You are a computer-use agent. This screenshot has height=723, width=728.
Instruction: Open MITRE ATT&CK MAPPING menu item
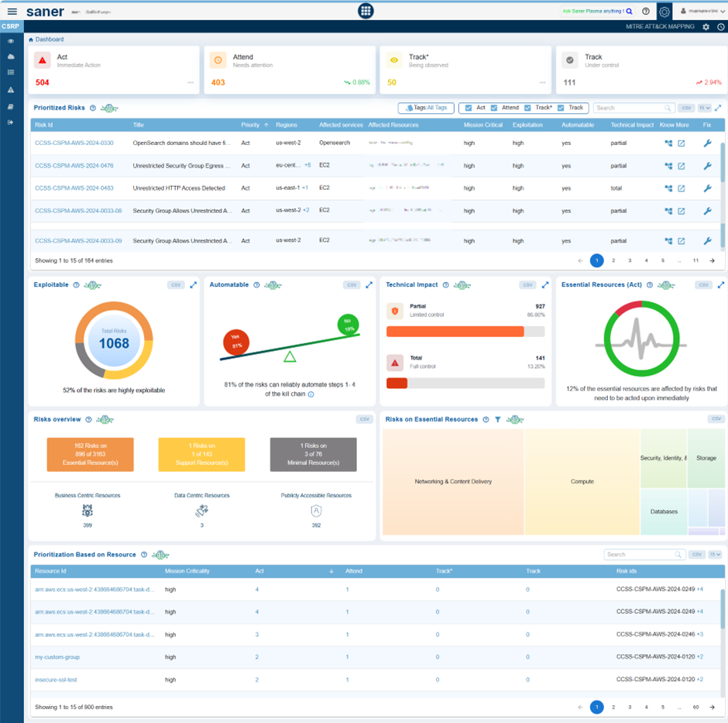pyautogui.click(x=659, y=26)
